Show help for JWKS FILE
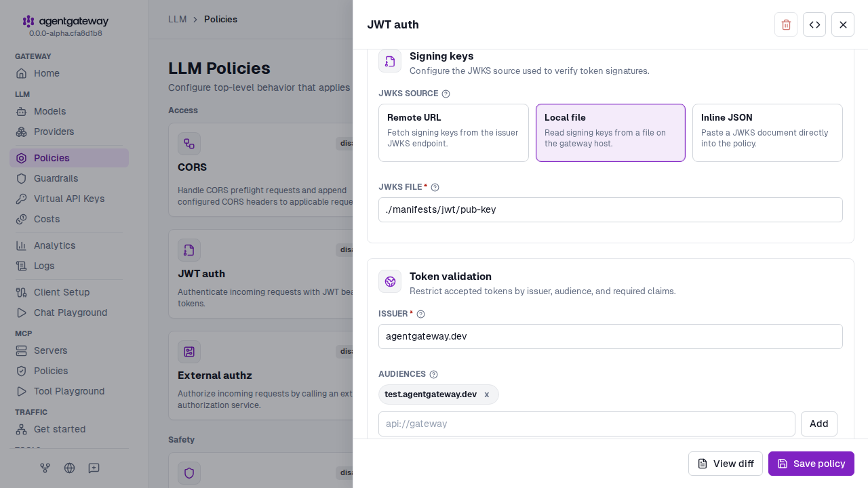 point(435,187)
